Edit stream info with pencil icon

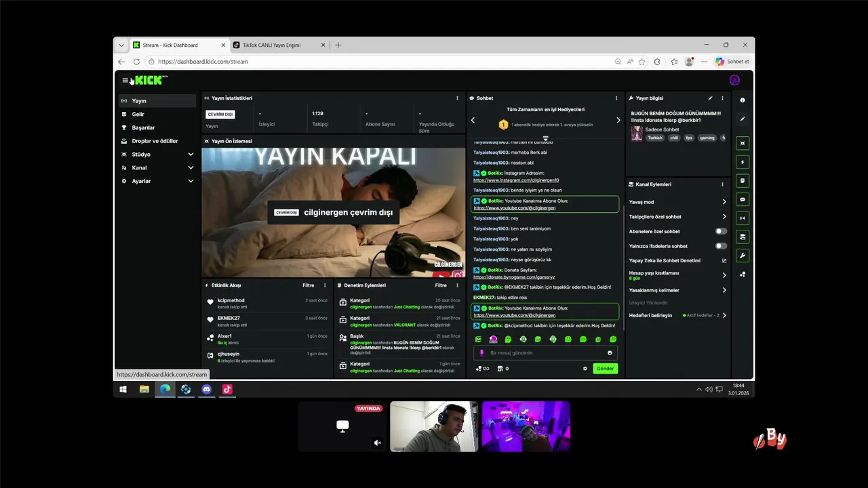tap(711, 98)
